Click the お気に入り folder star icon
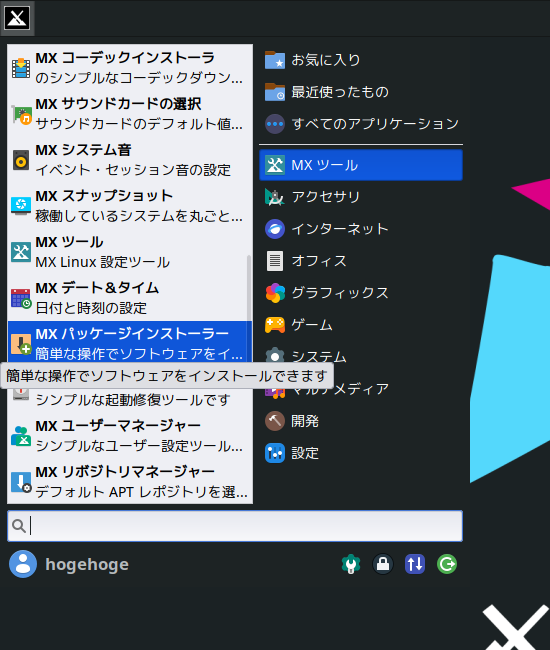Screen dimensions: 550x650 (x=275, y=60)
